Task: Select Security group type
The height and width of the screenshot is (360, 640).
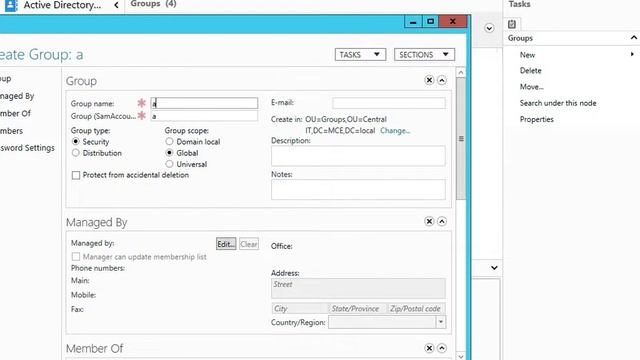Action: pos(76,142)
